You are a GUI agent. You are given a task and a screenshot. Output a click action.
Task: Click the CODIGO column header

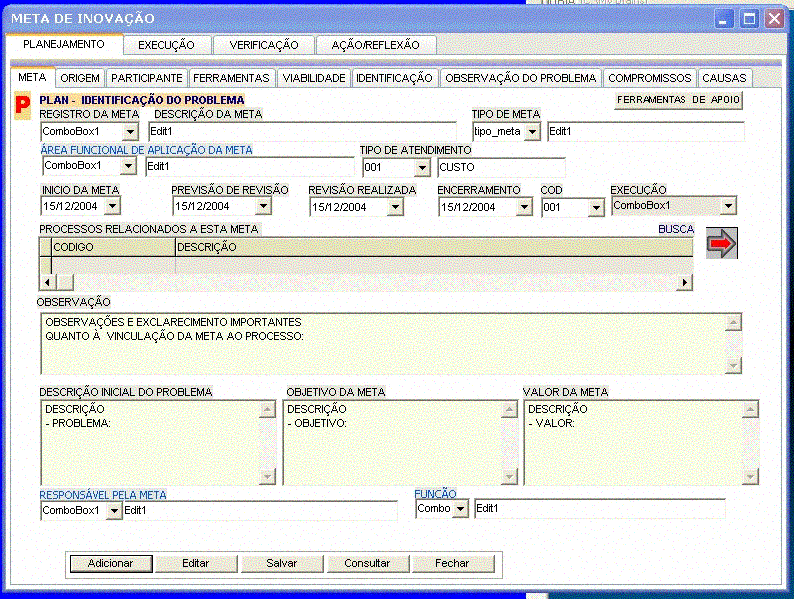pos(113,247)
